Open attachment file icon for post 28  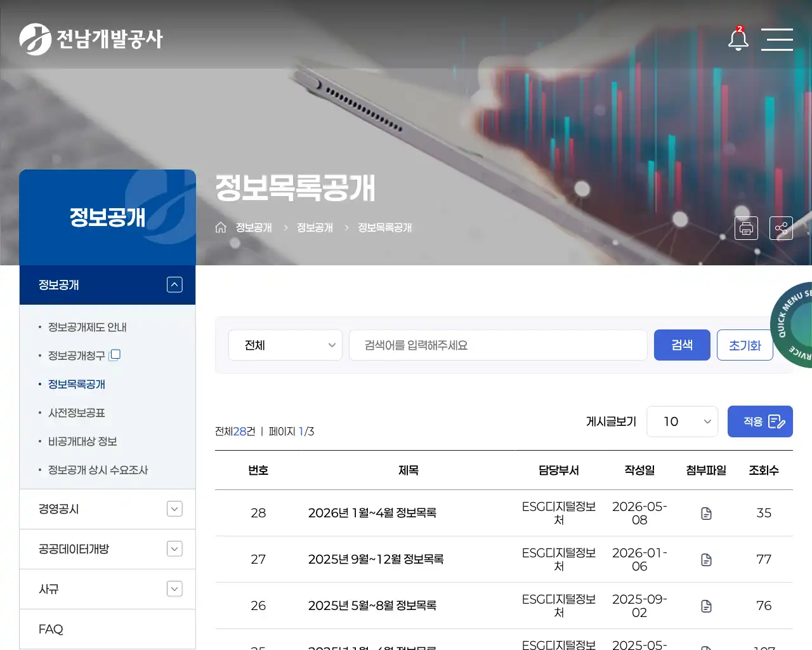pos(706,513)
